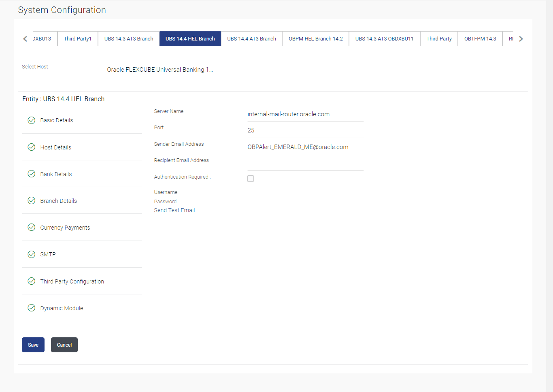This screenshot has width=553, height=392.
Task: Focus the Recipient Email Address field
Action: tap(305, 163)
